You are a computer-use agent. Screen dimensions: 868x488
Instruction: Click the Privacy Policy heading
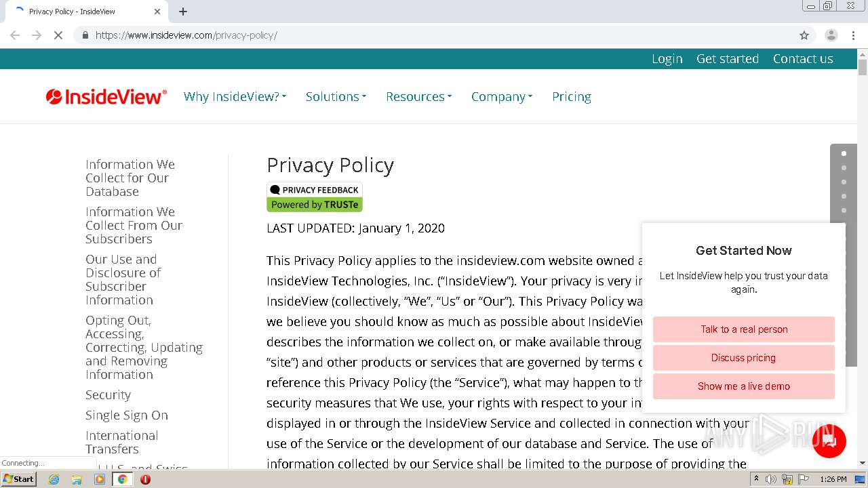point(330,165)
